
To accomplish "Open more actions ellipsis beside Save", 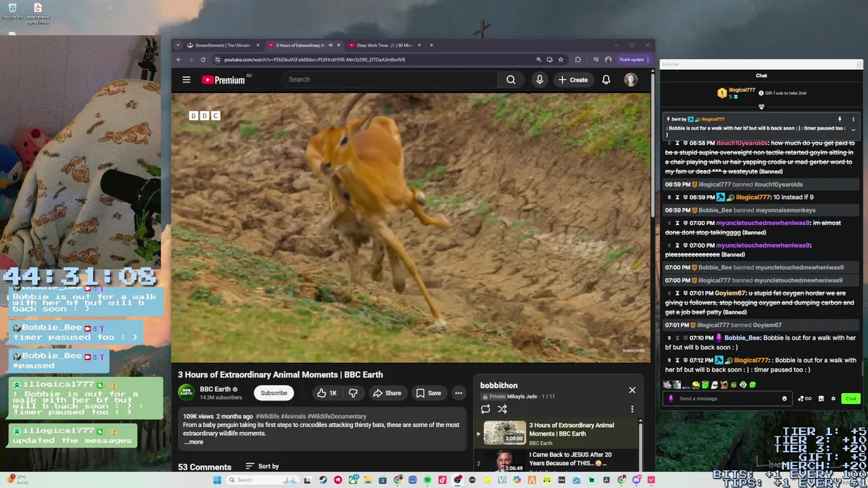I will [458, 393].
